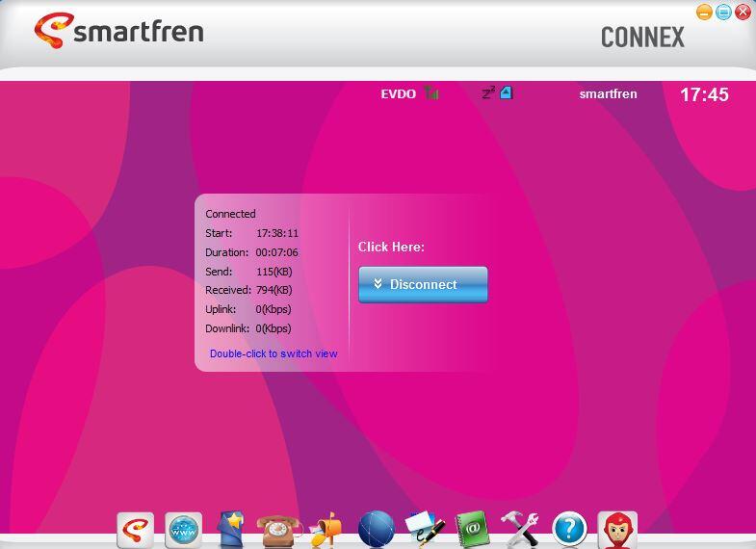Click the EVDO signal strength indicator
The width and height of the screenshot is (756, 549).
click(x=431, y=93)
